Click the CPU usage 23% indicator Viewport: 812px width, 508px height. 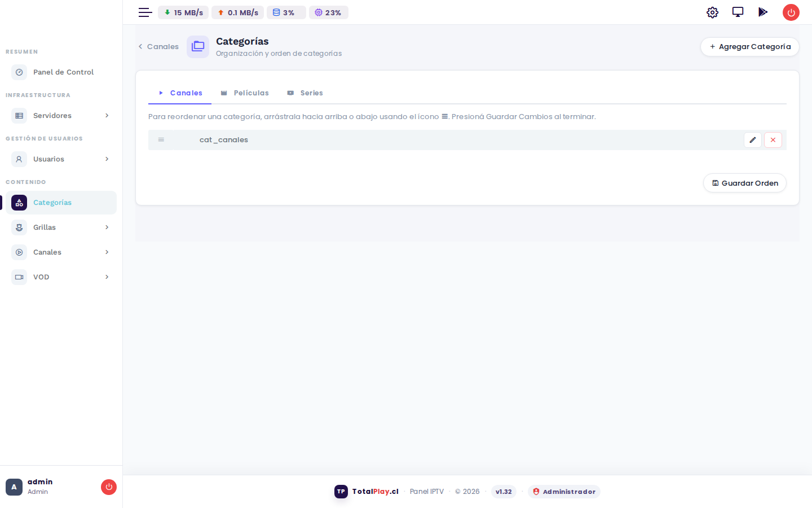328,12
